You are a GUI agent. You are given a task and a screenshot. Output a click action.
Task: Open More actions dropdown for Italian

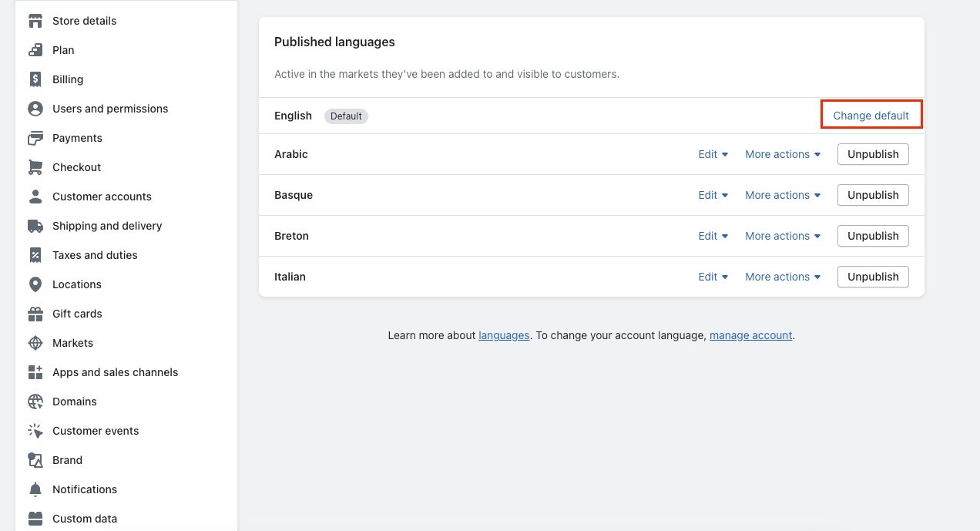pos(782,277)
